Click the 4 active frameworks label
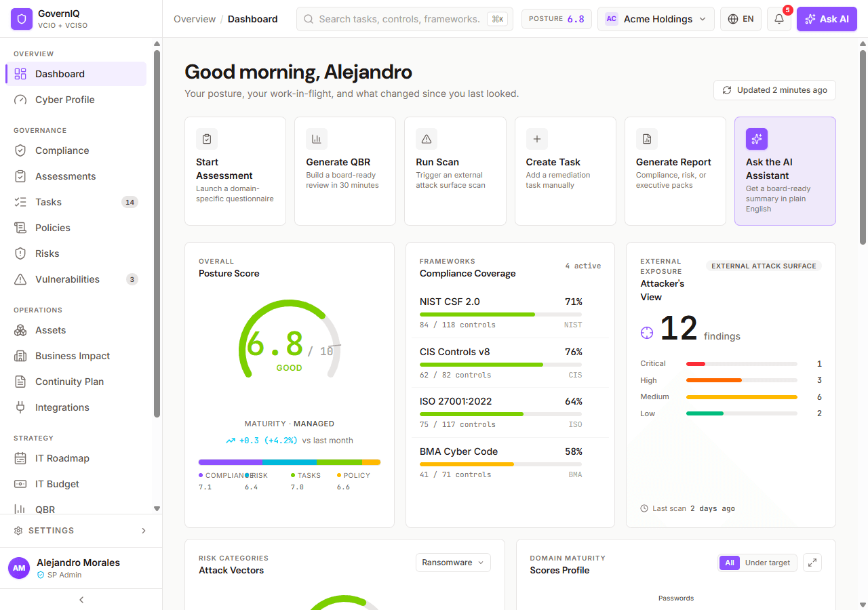Viewport: 868px width, 610px height. (583, 266)
